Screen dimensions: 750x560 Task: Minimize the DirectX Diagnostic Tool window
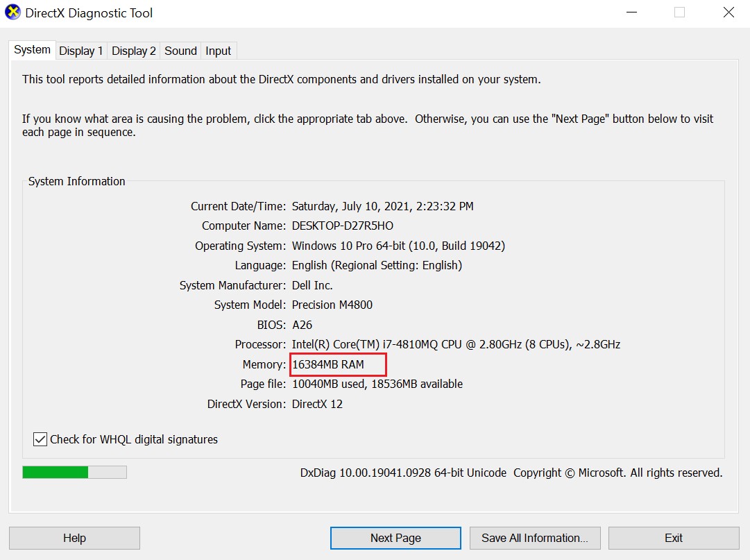(x=631, y=12)
